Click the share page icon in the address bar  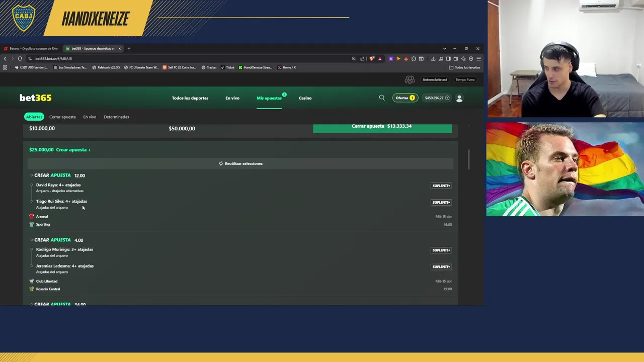pyautogui.click(x=362, y=58)
